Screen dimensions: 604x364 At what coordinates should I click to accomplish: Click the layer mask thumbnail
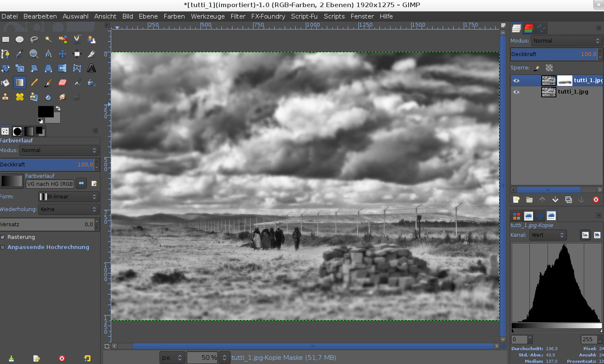pyautogui.click(x=565, y=80)
